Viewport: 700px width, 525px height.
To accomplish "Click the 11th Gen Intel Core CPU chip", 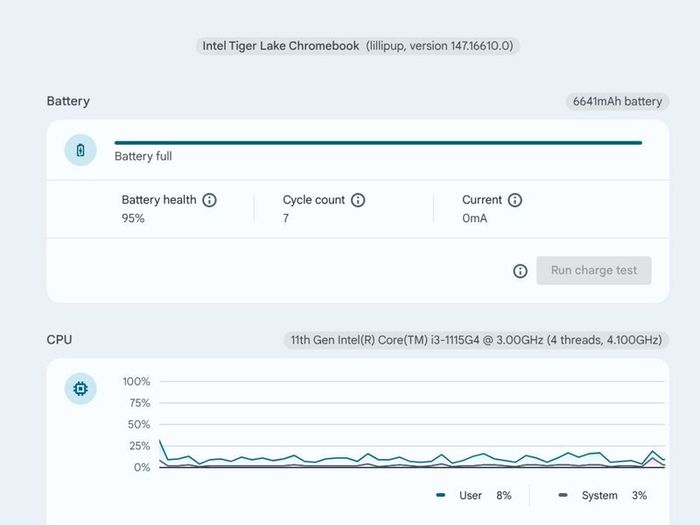I will (x=476, y=340).
